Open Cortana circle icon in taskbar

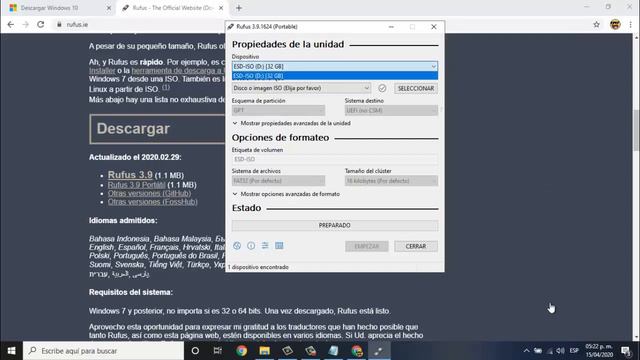[x=195, y=351]
